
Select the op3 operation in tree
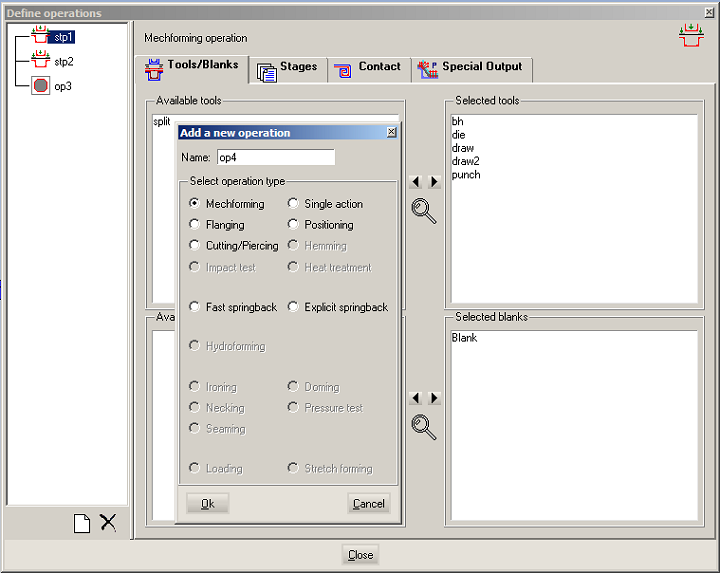click(x=62, y=86)
